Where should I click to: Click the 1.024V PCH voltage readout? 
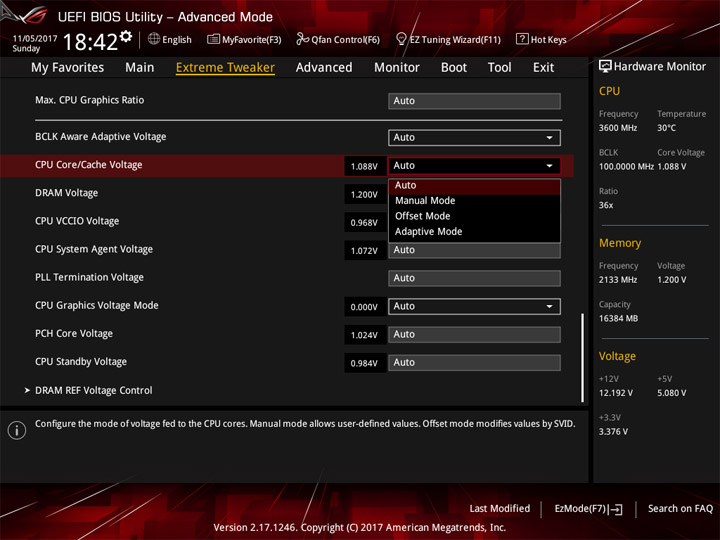point(364,335)
